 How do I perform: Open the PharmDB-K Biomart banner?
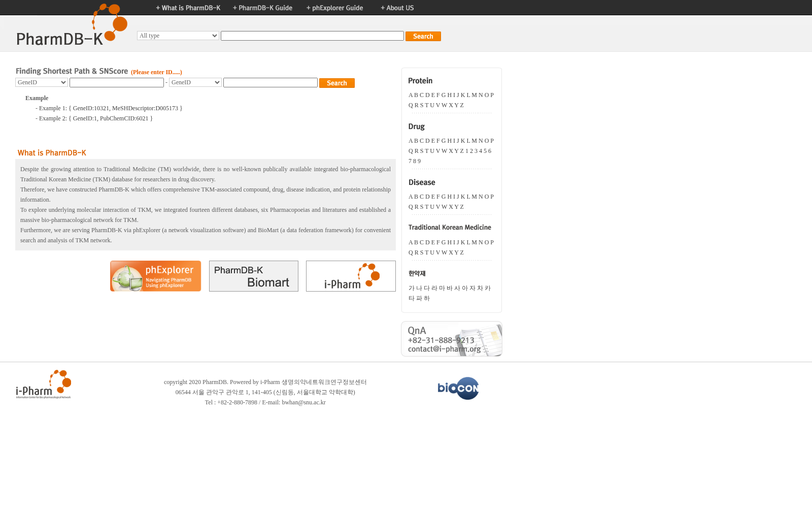[254, 276]
